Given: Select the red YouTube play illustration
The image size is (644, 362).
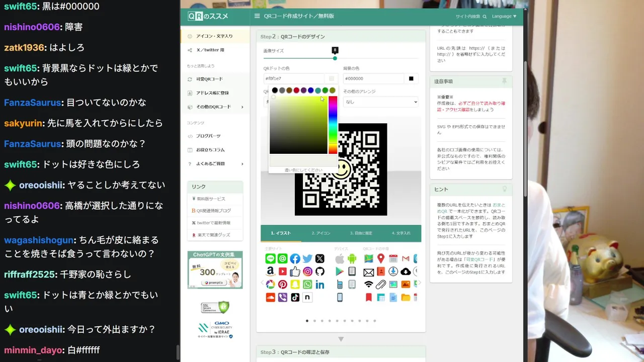Looking at the screenshot, I should click(283, 271).
